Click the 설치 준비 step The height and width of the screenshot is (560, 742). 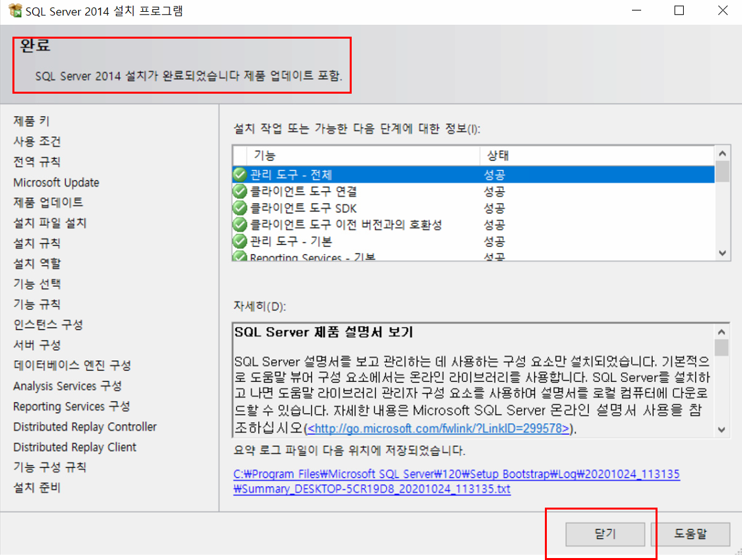click(37, 487)
